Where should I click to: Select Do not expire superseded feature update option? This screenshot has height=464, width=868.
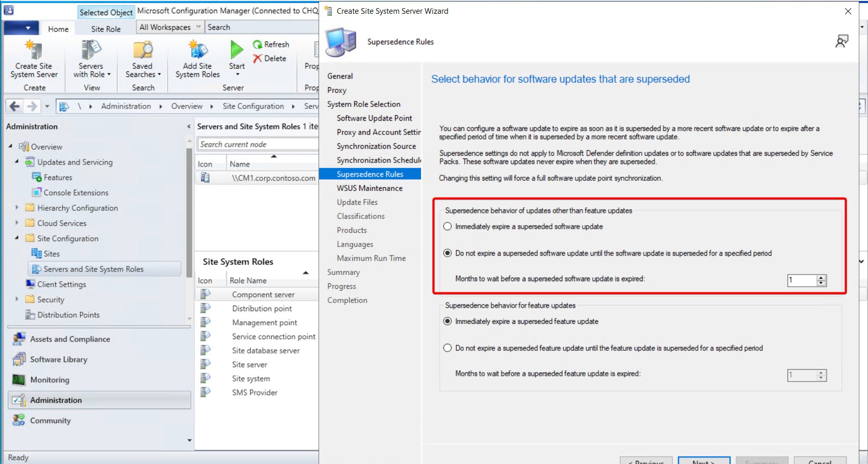pos(448,348)
